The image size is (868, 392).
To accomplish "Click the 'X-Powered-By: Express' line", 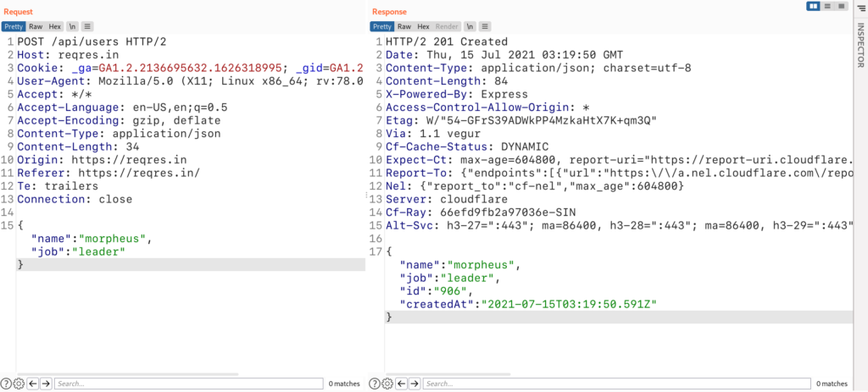I will 457,94.
